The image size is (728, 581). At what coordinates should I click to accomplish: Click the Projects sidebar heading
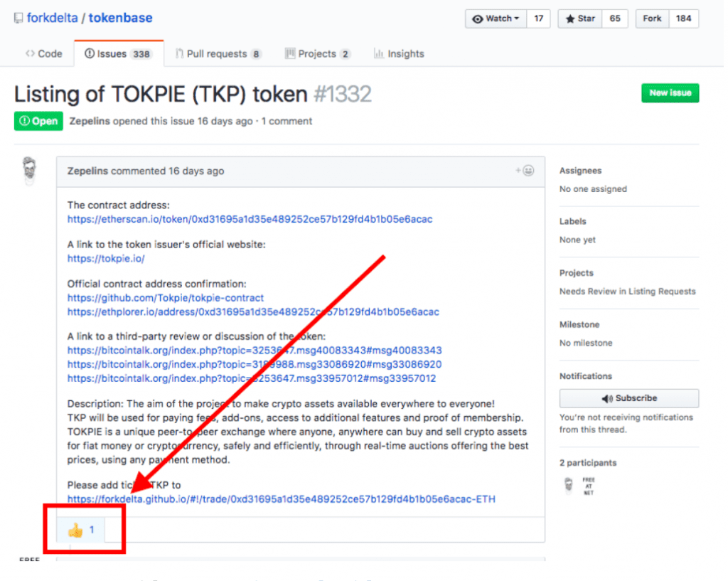[576, 273]
